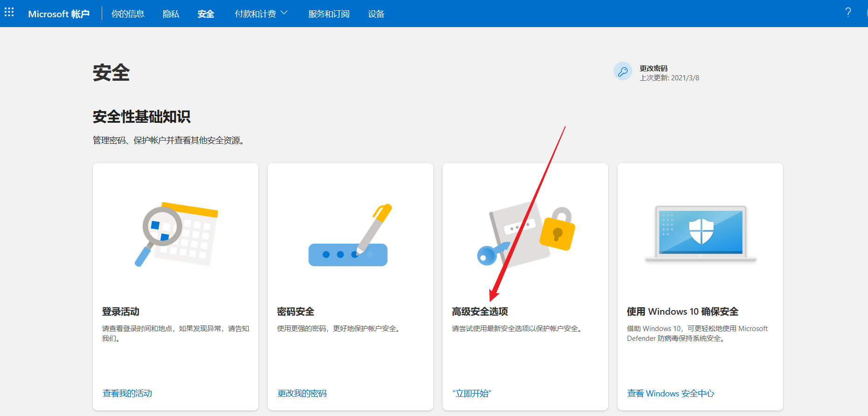This screenshot has width=868, height=416.
Task: Open the 设备 tab
Action: pos(376,14)
